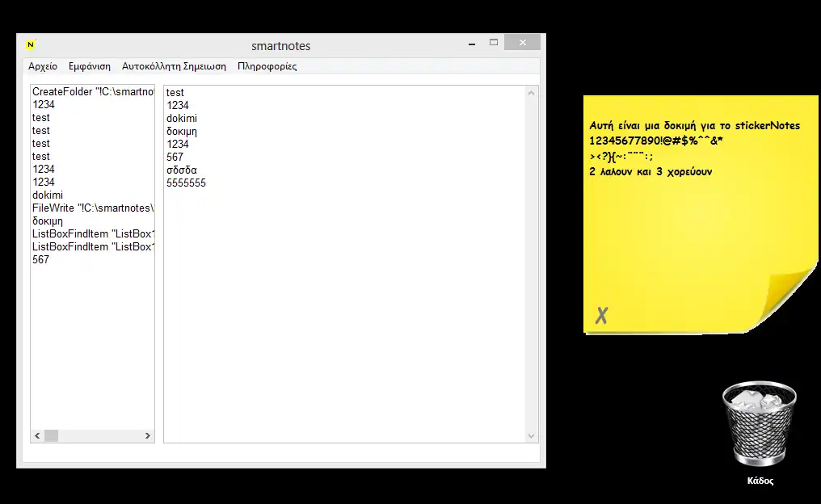Viewport: 821px width, 504px height.
Task: Select the dokimi entry in the notes list
Action: [x=93, y=195]
